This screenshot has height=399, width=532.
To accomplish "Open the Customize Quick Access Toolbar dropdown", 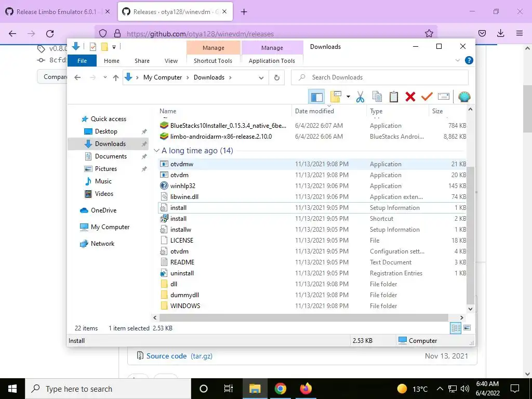I will (114, 47).
